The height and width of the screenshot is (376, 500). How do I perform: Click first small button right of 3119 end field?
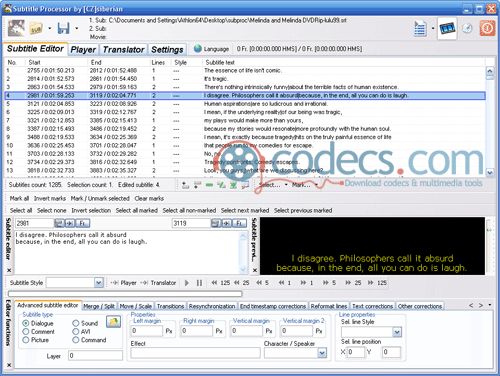(216, 223)
